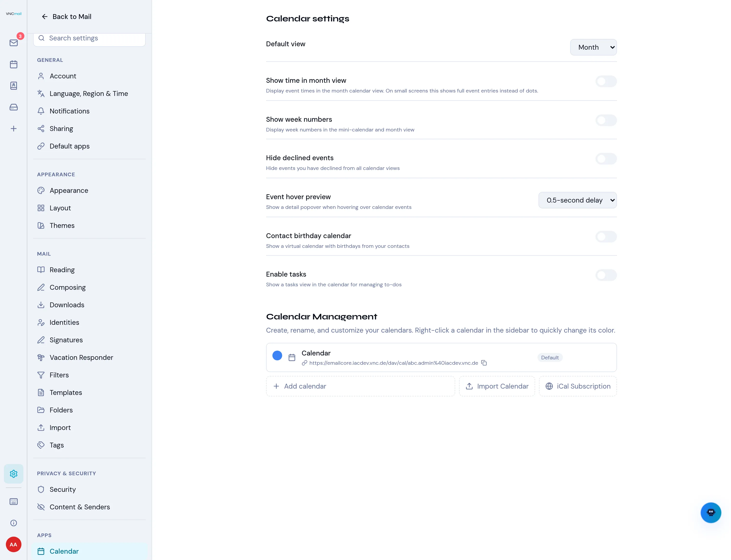731x560 pixels.
Task: Open Folders settings
Action: pos(89,410)
